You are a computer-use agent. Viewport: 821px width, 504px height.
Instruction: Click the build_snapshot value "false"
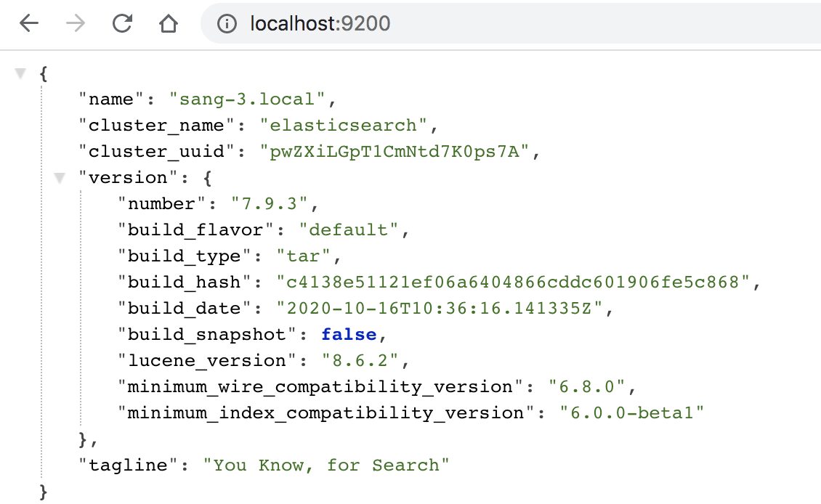[349, 334]
